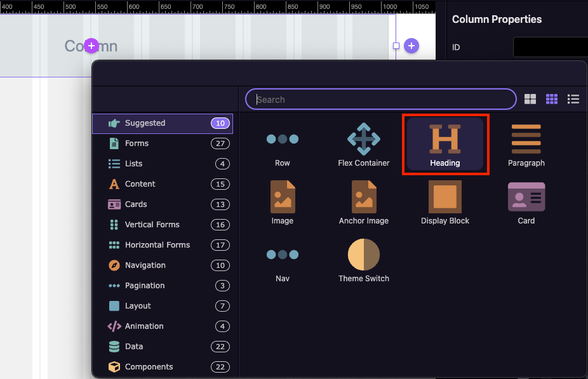The height and width of the screenshot is (379, 588).
Task: Select the Heading component
Action: pyautogui.click(x=445, y=145)
